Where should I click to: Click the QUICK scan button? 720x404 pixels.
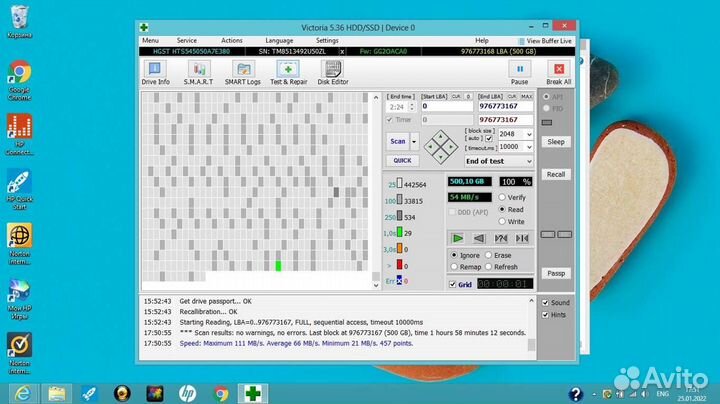click(x=402, y=160)
